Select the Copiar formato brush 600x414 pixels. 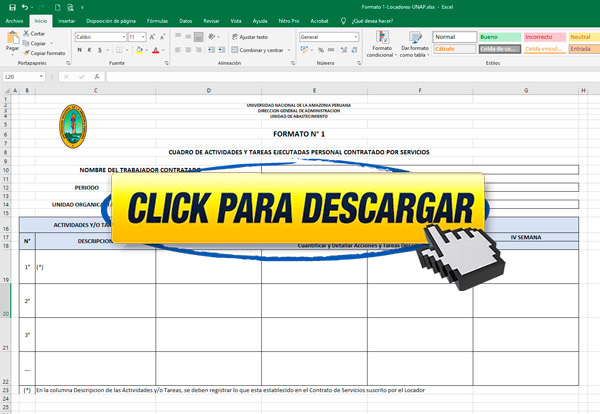click(26, 52)
